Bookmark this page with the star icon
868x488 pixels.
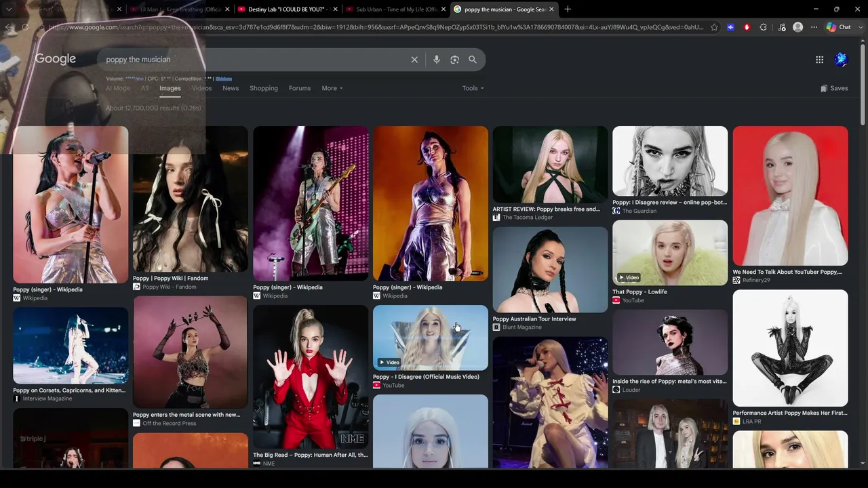[714, 27]
